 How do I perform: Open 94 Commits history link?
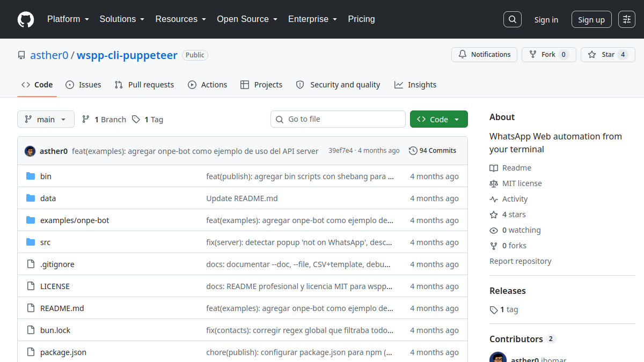433,151
